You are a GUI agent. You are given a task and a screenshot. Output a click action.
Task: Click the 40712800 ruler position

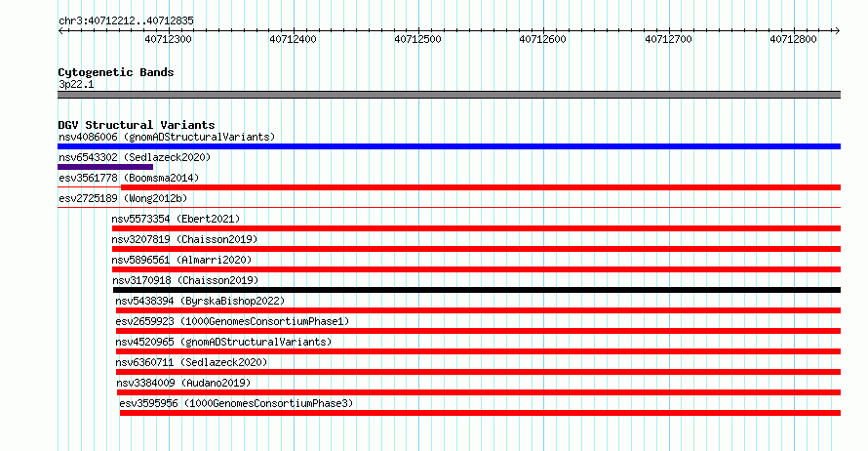click(793, 39)
